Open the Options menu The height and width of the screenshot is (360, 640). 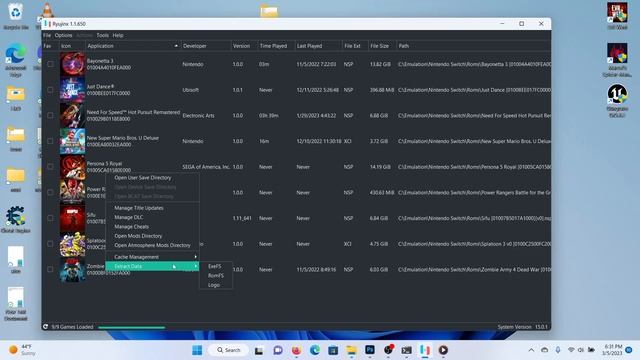point(63,36)
